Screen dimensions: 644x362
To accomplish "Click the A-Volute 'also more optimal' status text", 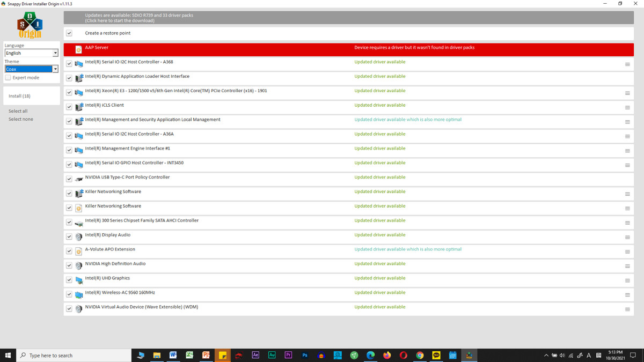I will (x=408, y=249).
